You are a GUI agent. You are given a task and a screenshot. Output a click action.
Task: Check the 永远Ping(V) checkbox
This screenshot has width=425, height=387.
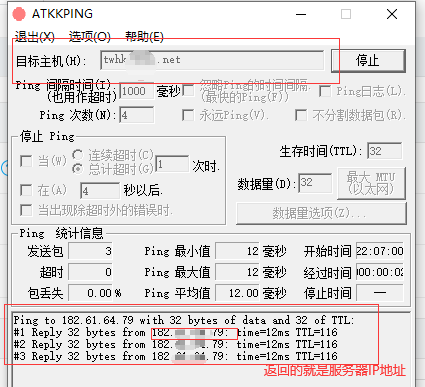(188, 115)
